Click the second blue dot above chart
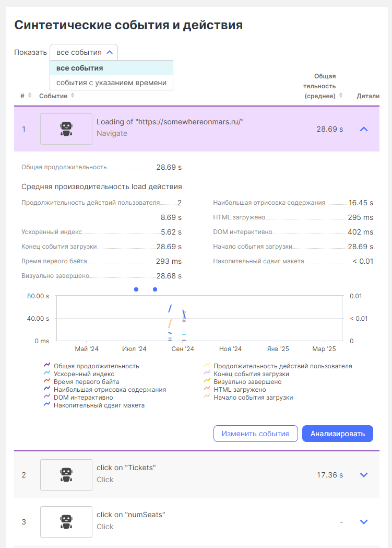This screenshot has height=548, width=392. pyautogui.click(x=155, y=289)
